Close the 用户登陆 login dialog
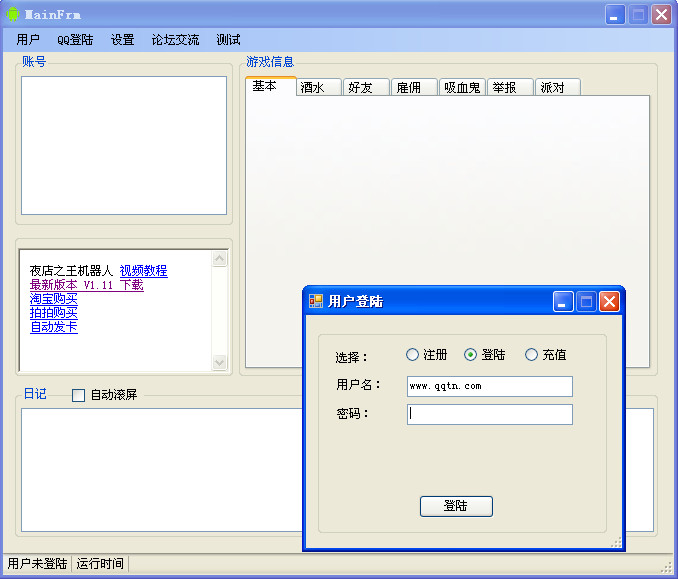 click(x=609, y=301)
